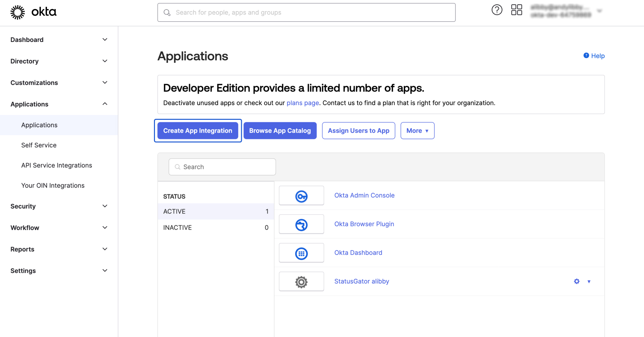The image size is (644, 337).
Task: Open Okta Admin Console link
Action: [x=364, y=195]
